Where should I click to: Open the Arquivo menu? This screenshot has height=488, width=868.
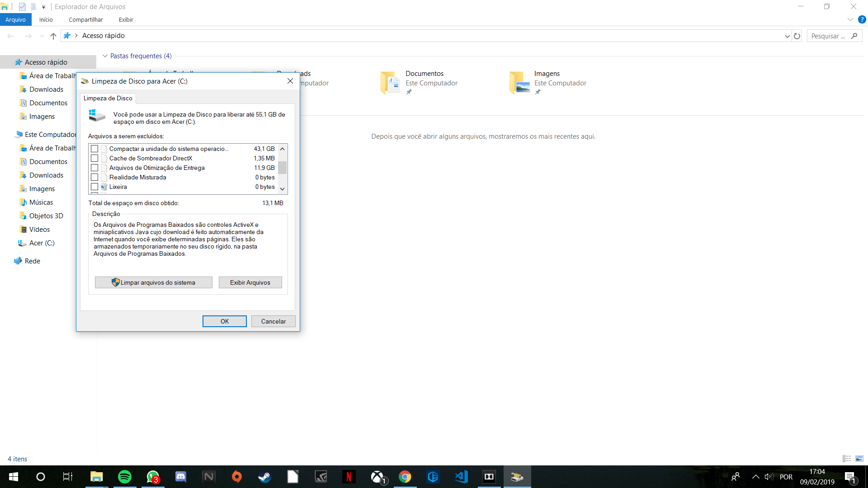coord(16,19)
